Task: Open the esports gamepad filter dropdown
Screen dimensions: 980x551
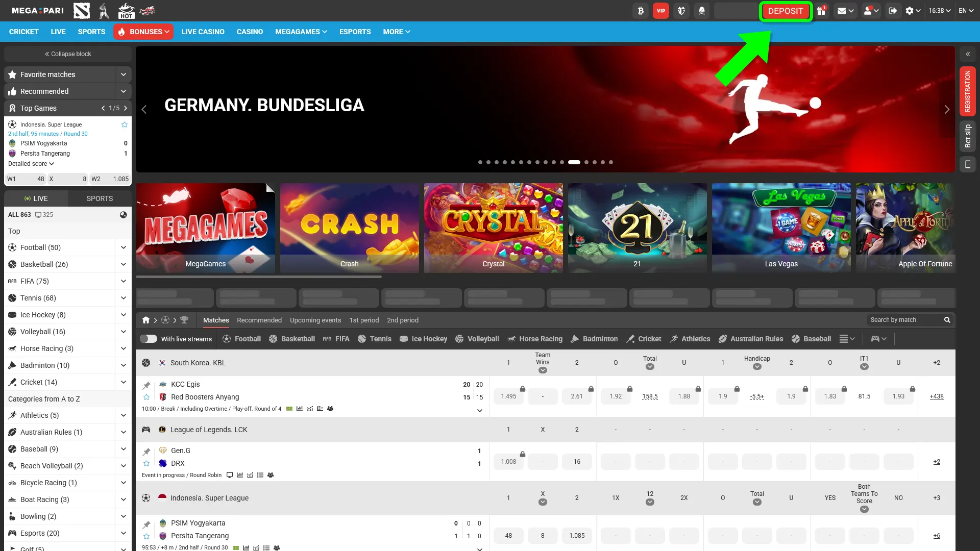Action: [x=878, y=339]
